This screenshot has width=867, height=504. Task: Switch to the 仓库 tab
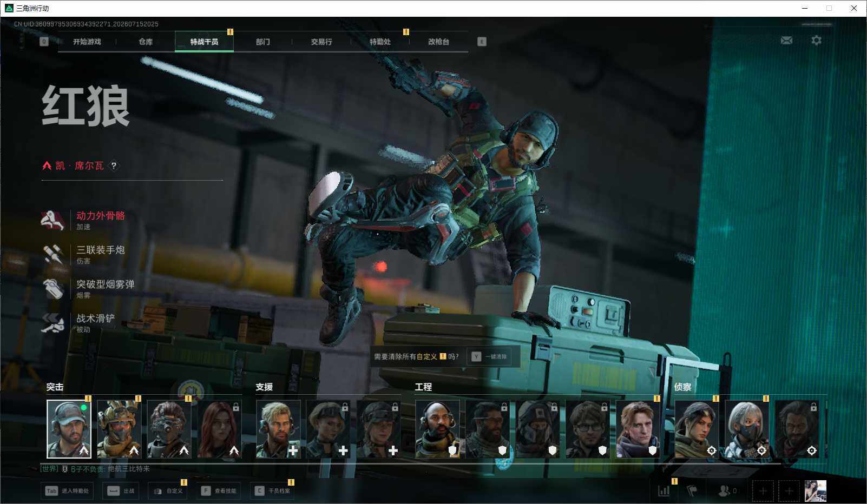click(x=146, y=42)
